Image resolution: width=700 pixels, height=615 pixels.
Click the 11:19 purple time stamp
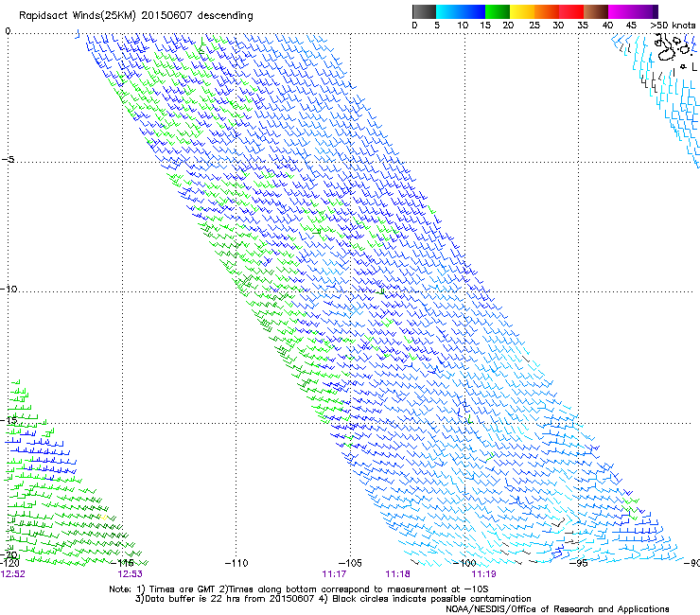483,574
